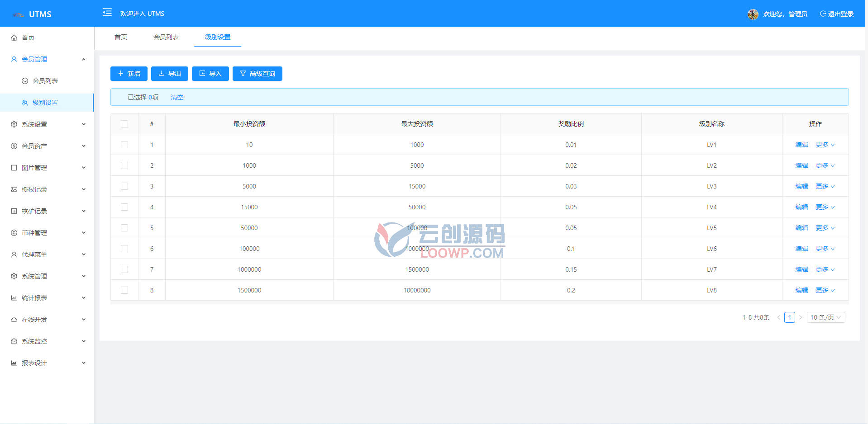
Task: Expand the 系统设置 menu chevron
Action: tap(84, 124)
